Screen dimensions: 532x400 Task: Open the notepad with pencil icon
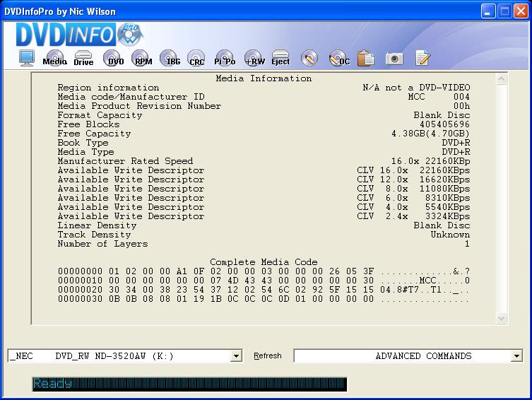[422, 58]
